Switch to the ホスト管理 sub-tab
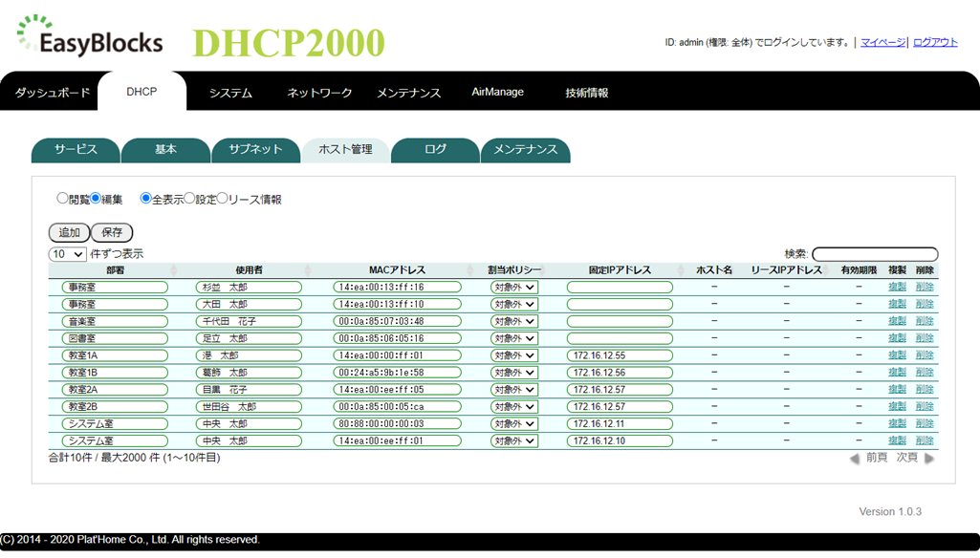980x558 pixels. click(345, 150)
